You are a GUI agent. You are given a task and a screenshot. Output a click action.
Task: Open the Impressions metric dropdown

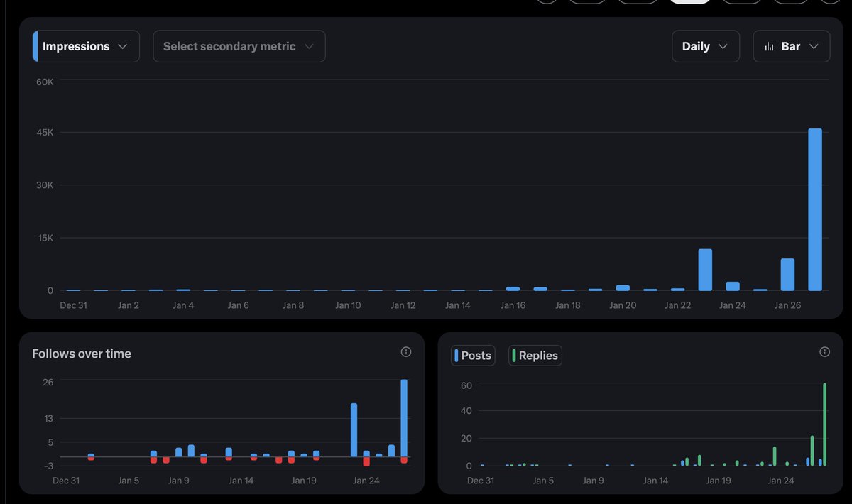(85, 45)
